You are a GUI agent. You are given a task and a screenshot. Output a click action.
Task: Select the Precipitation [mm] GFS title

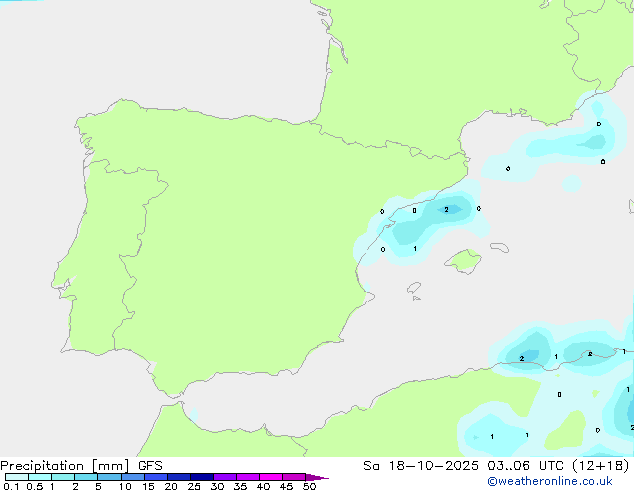point(81,466)
